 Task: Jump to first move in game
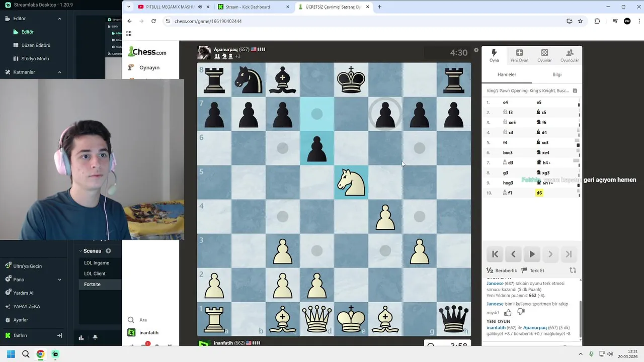[x=495, y=254]
